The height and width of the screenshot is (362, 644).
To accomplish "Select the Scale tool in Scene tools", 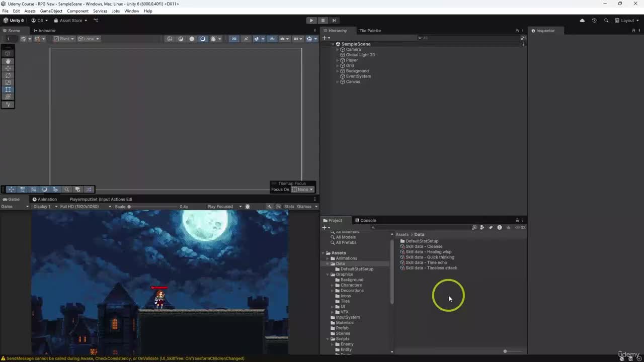I will (x=8, y=82).
